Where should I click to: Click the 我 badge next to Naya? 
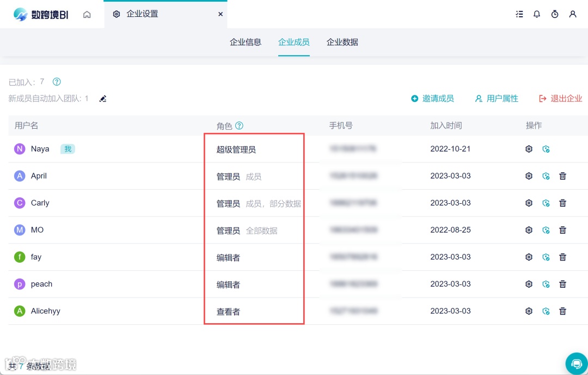point(68,148)
